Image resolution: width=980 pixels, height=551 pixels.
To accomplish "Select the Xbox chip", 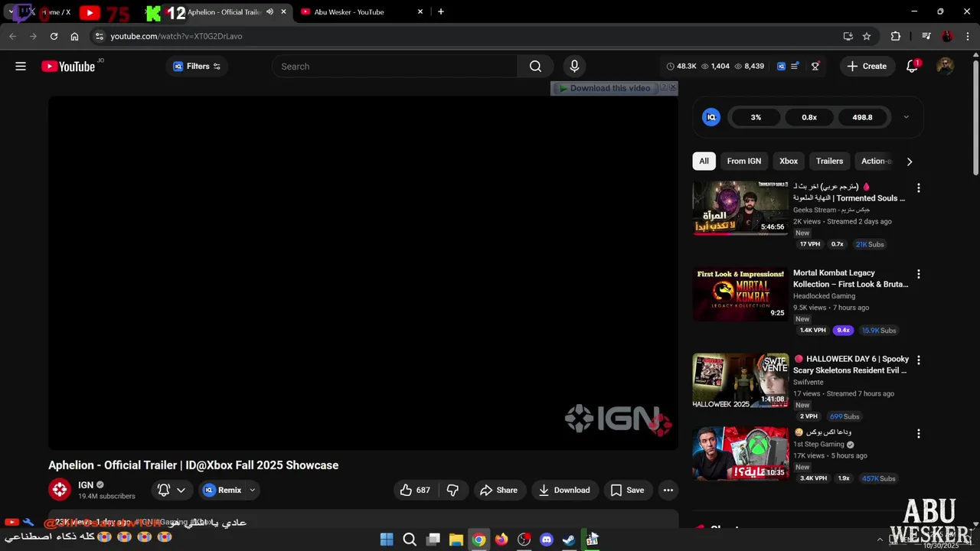I will [789, 161].
